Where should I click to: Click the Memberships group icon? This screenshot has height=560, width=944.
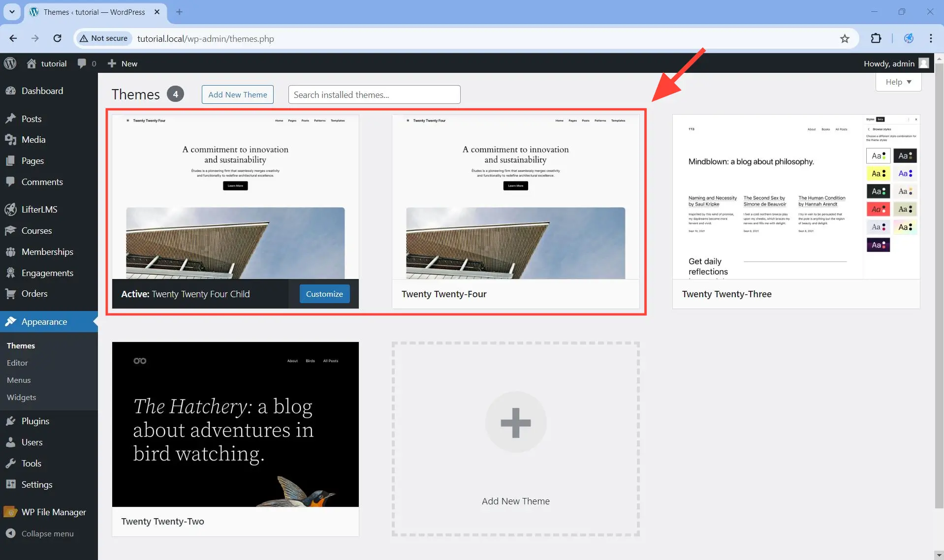10,251
